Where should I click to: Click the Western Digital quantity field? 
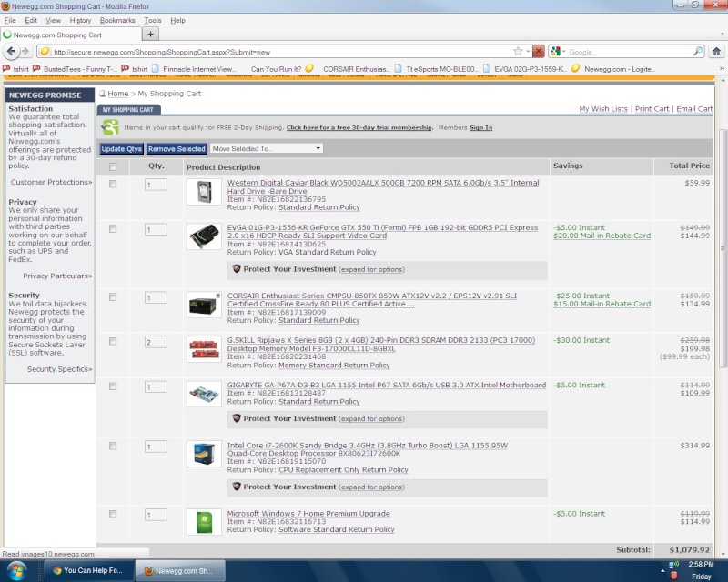(x=156, y=185)
